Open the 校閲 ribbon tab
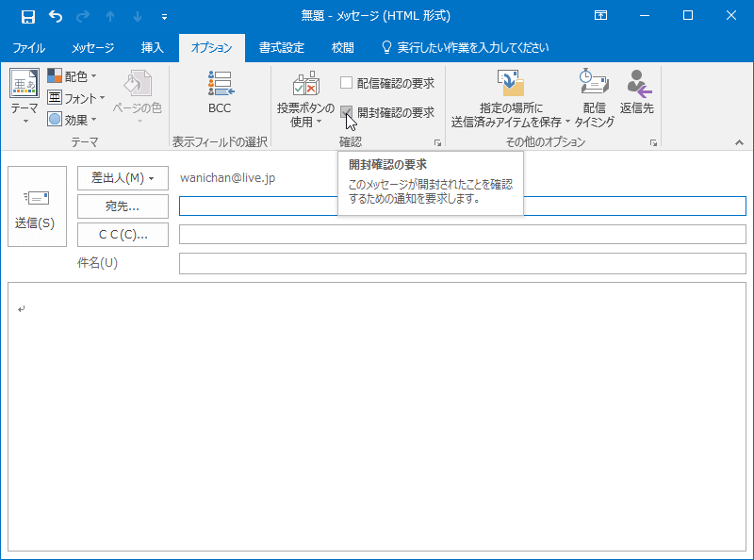The width and height of the screenshot is (754, 560). [x=341, y=45]
